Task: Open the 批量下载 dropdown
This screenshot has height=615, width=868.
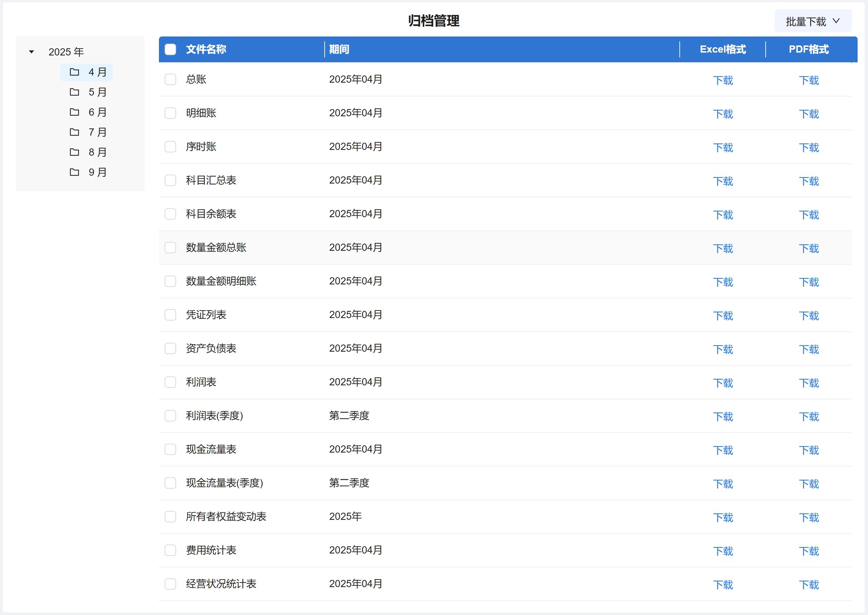Action: pyautogui.click(x=805, y=21)
